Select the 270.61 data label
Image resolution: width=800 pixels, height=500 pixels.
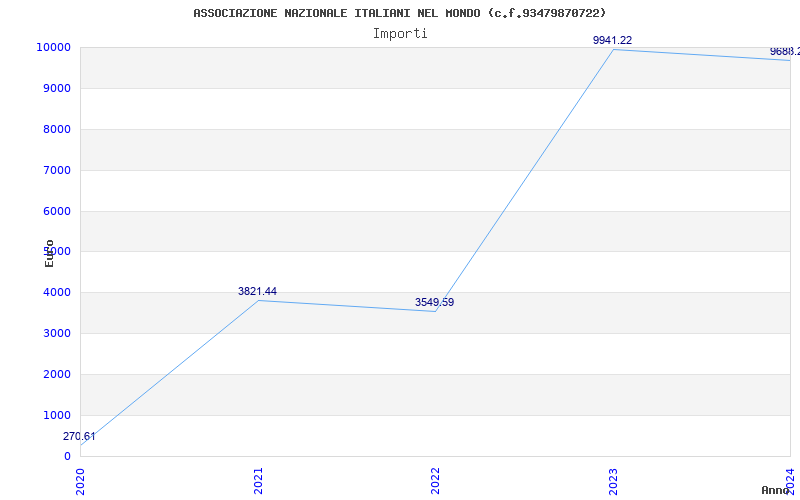(79, 437)
